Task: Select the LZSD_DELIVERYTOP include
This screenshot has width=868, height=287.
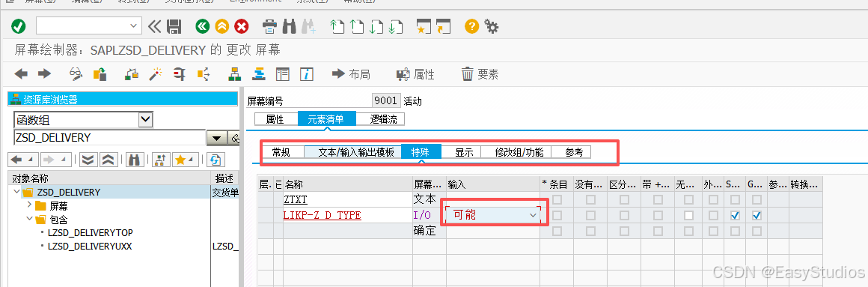Action: 91,232
